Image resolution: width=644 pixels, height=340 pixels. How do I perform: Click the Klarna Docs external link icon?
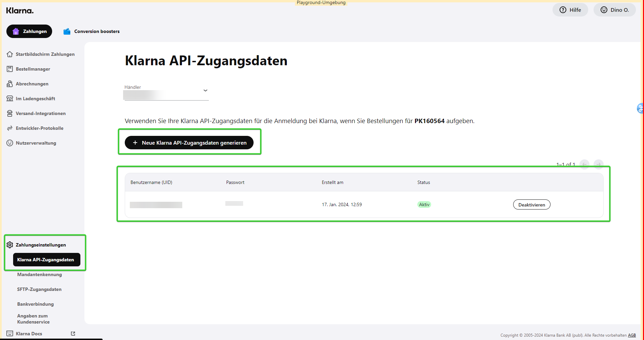73,334
